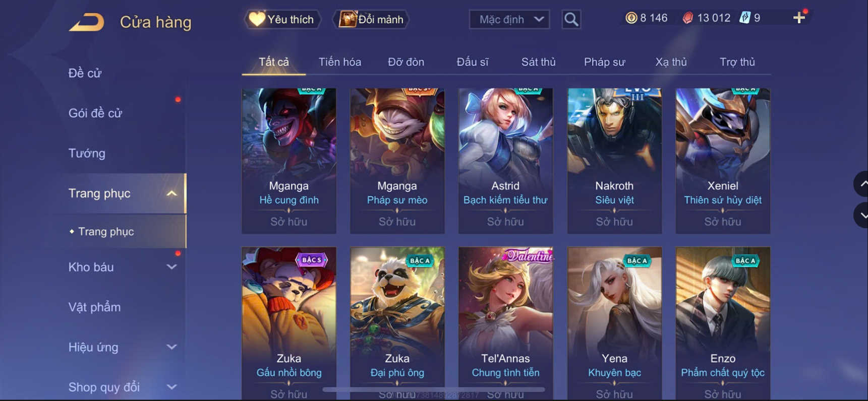The height and width of the screenshot is (401, 868).
Task: Click the horizontal scrollbar at the bottom
Action: coord(434,389)
